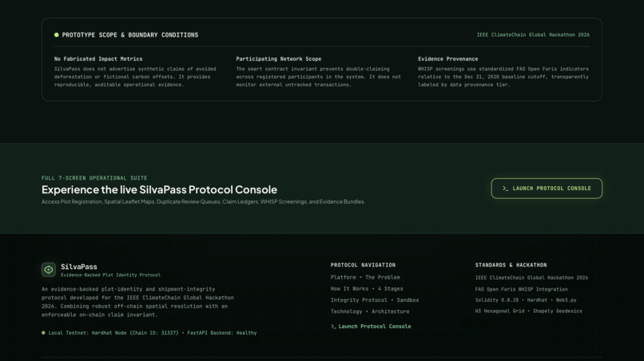The image size is (644, 361).
Task: Open How It Works • 4 Stages link
Action: (367, 288)
